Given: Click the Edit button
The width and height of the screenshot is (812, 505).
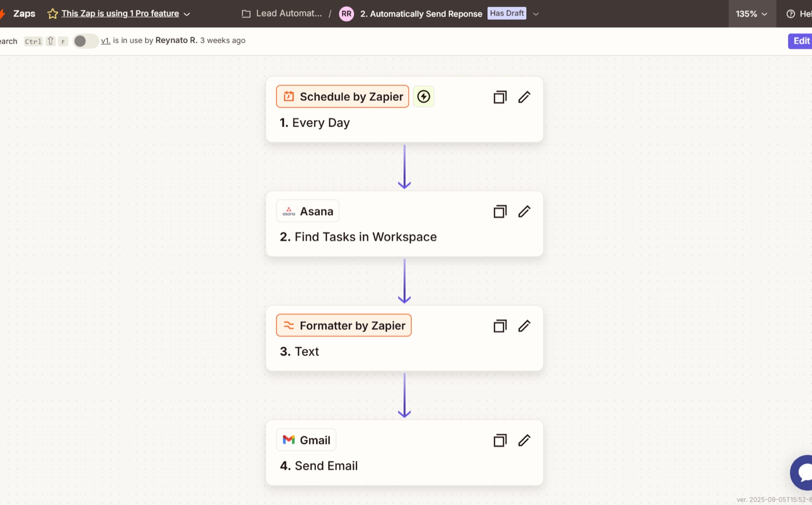Looking at the screenshot, I should click(x=800, y=41).
